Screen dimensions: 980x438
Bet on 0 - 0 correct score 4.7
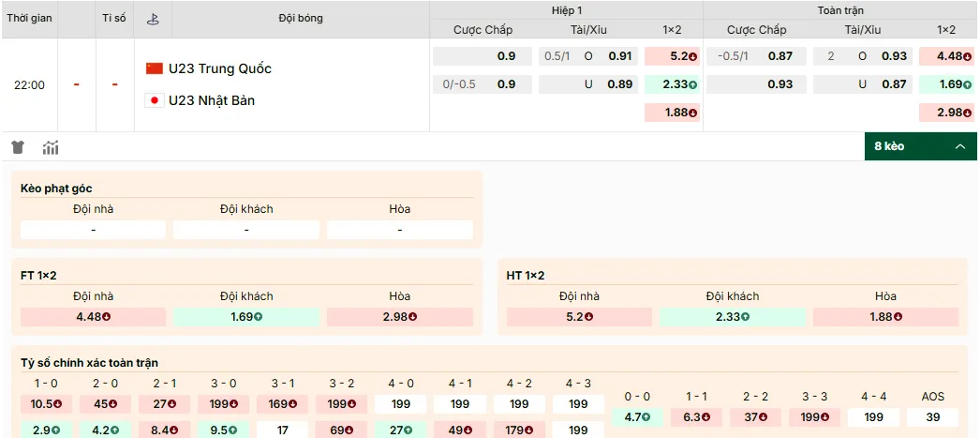tap(637, 417)
